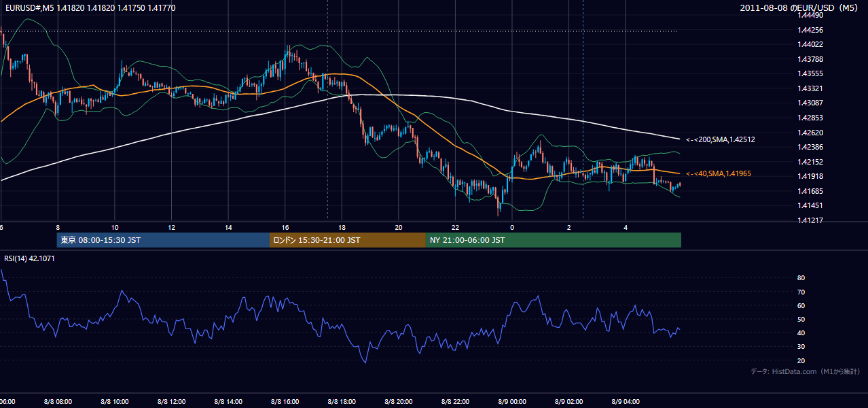This screenshot has width=868, height=408.
Task: Select the ロンドン 15:30-21:00 JST session bar
Action: [348, 240]
